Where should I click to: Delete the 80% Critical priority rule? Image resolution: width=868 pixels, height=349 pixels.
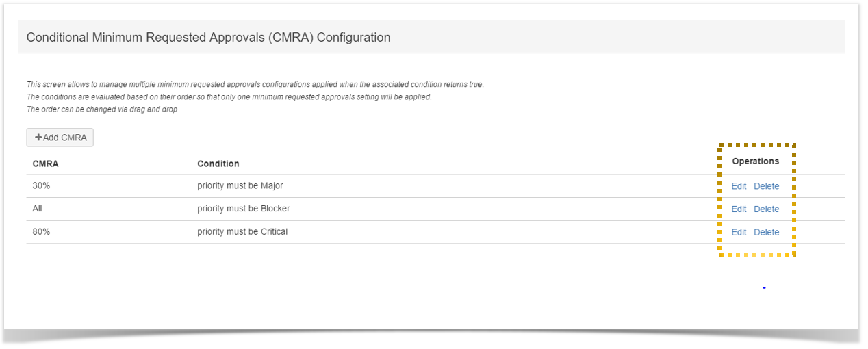pyautogui.click(x=766, y=232)
